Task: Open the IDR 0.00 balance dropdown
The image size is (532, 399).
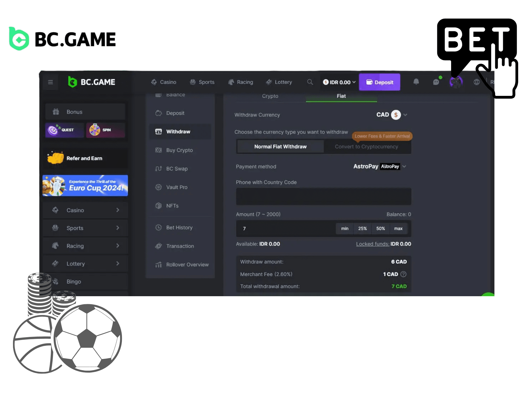Action: (x=339, y=82)
